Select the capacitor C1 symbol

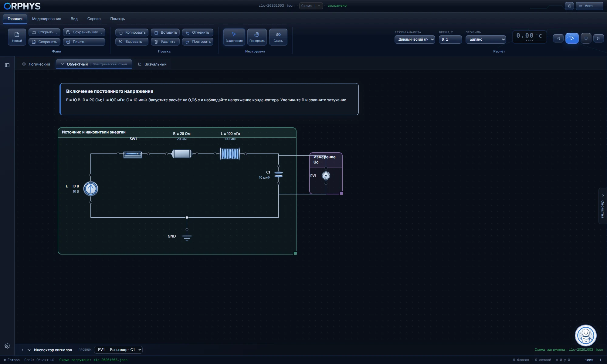(278, 174)
